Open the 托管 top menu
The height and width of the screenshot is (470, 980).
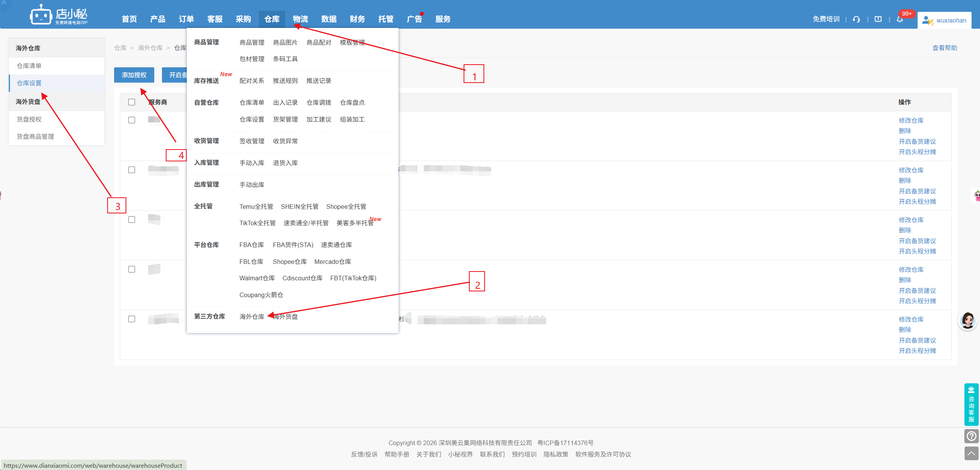tap(386, 19)
